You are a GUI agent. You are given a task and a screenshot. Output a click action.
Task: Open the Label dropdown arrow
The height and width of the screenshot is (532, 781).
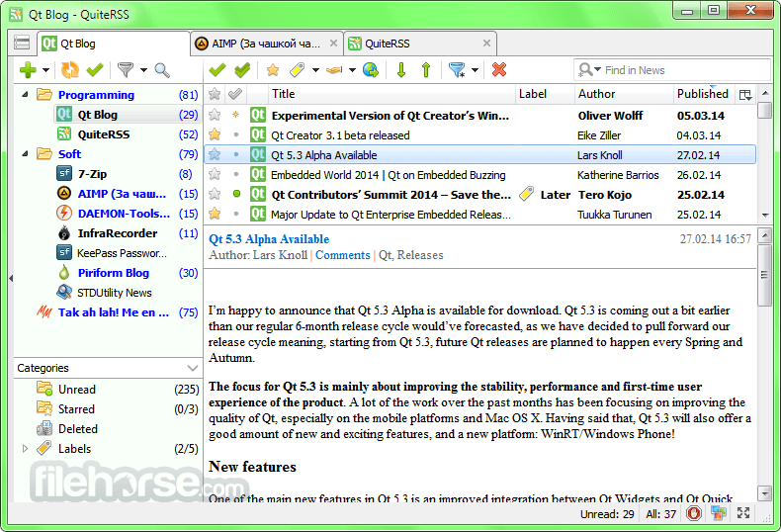315,70
